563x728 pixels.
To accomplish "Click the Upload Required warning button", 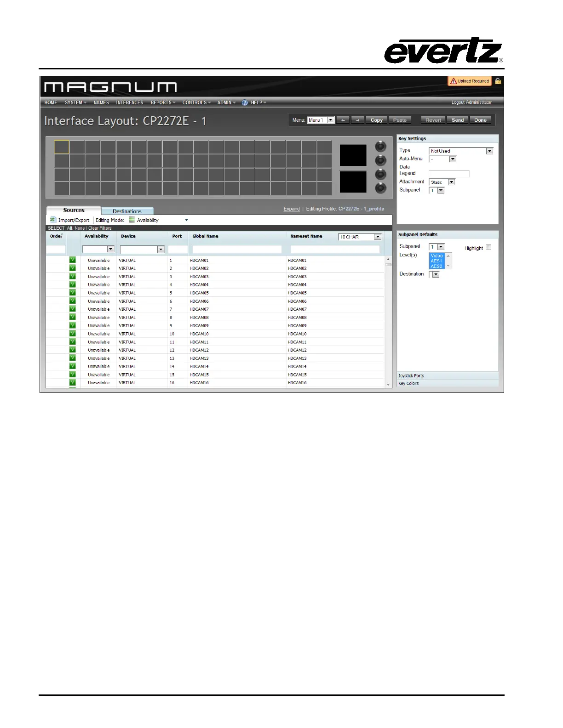I will tap(470, 81).
